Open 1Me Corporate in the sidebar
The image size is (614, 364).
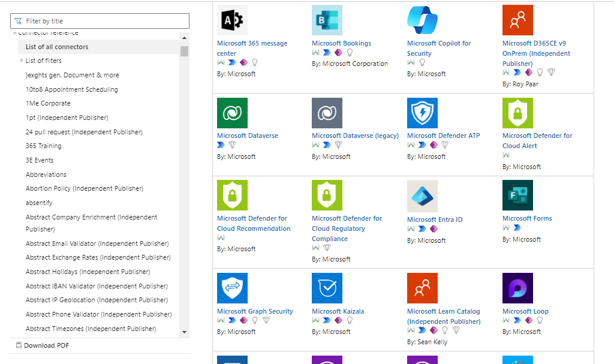[48, 103]
